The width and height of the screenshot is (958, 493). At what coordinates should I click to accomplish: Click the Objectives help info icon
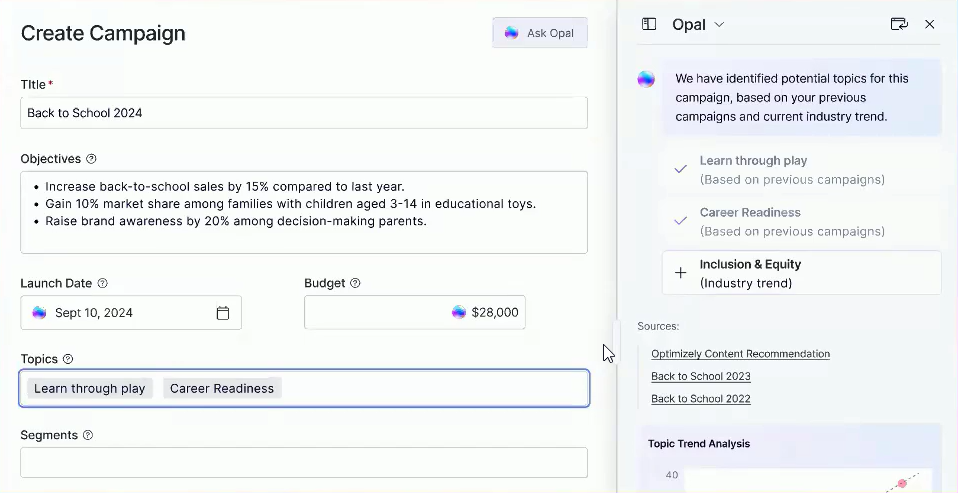(x=92, y=159)
